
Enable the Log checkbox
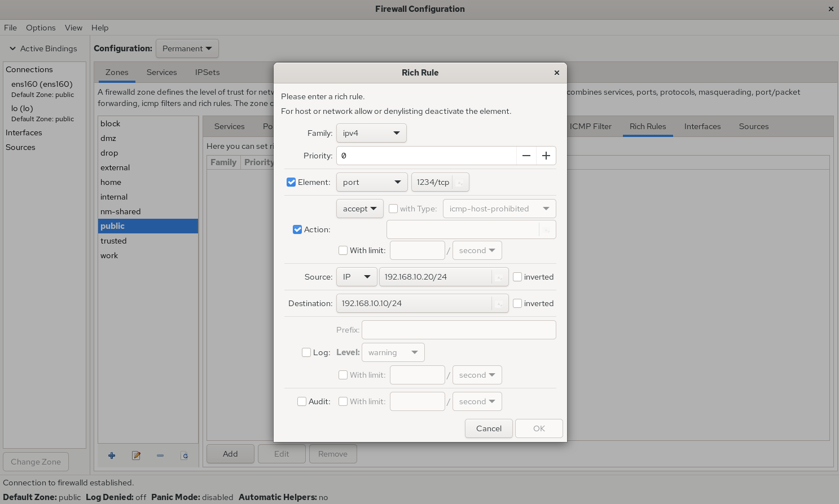[x=306, y=352]
